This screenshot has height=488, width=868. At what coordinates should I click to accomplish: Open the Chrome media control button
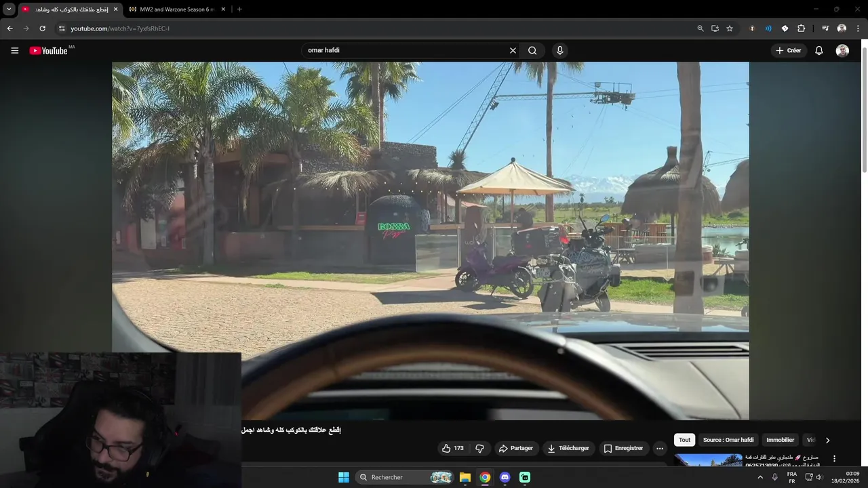825,28
